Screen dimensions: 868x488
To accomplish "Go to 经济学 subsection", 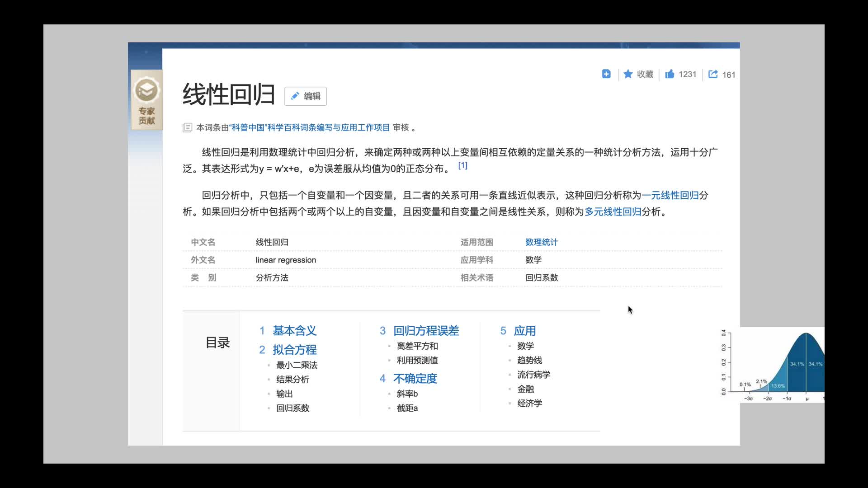I will [x=530, y=404].
